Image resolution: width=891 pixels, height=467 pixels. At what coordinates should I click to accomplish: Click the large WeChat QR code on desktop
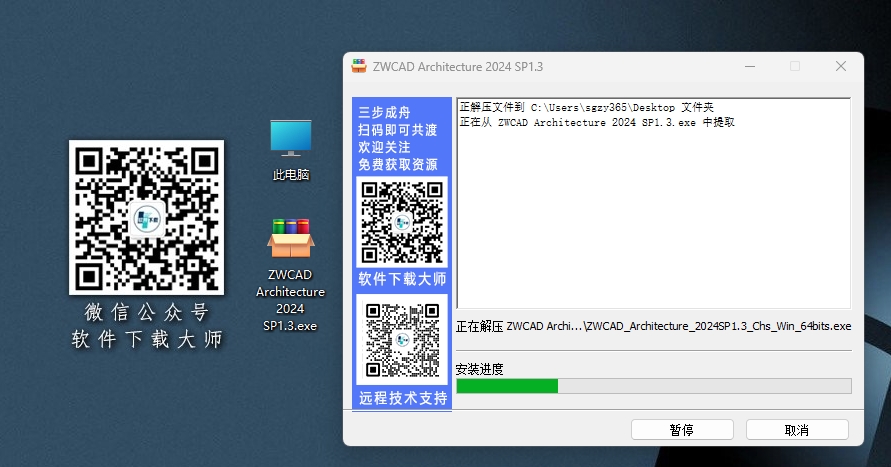(x=147, y=218)
